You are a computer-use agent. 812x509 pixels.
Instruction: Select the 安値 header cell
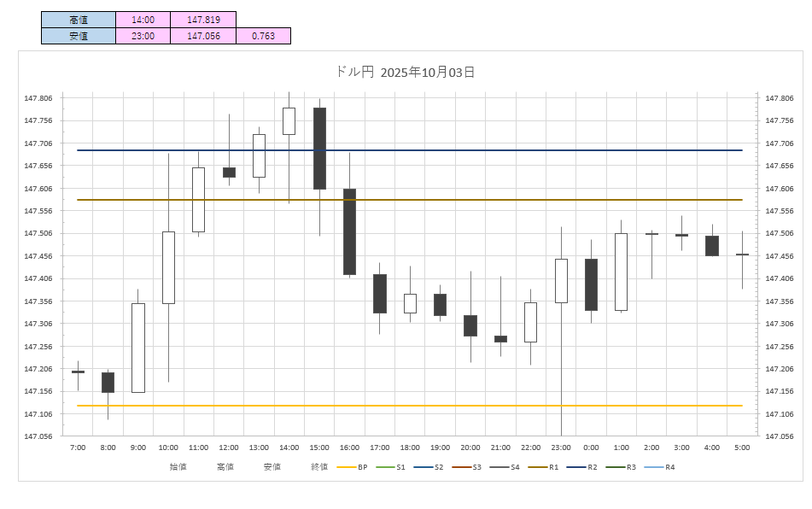coord(78,36)
